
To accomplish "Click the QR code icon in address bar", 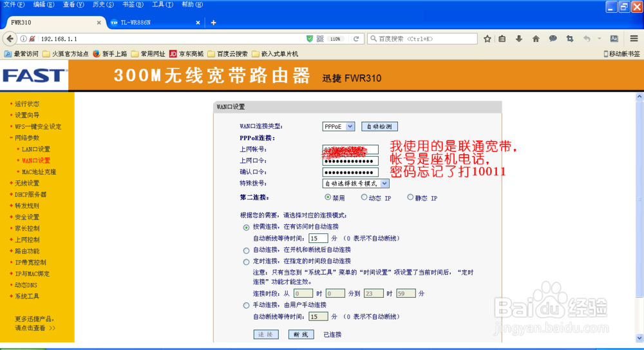I will [320, 39].
